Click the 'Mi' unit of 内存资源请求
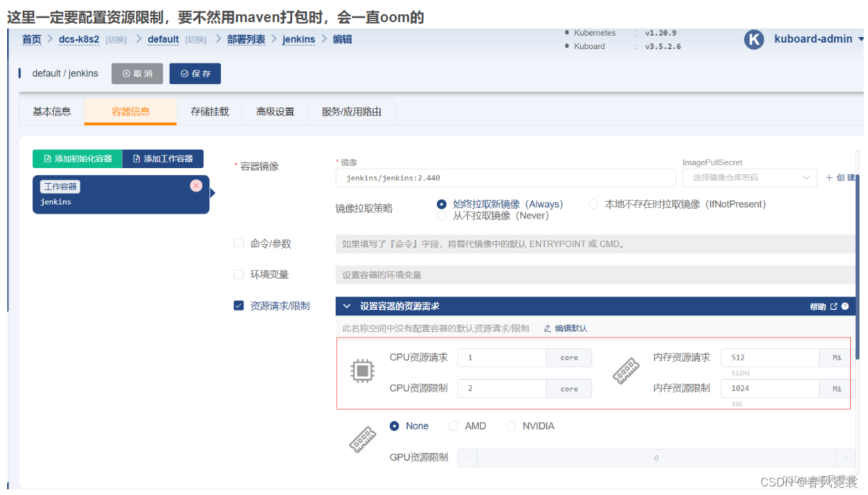The width and height of the screenshot is (868, 495). tap(837, 358)
